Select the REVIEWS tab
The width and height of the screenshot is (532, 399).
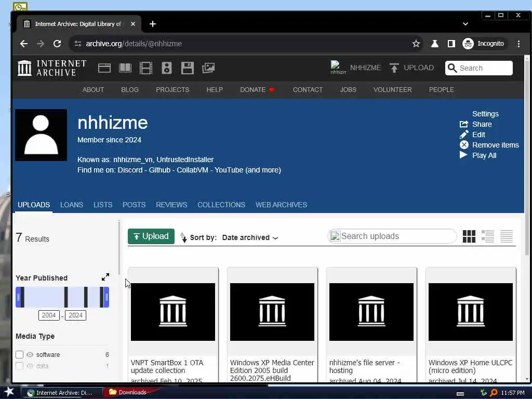point(171,205)
